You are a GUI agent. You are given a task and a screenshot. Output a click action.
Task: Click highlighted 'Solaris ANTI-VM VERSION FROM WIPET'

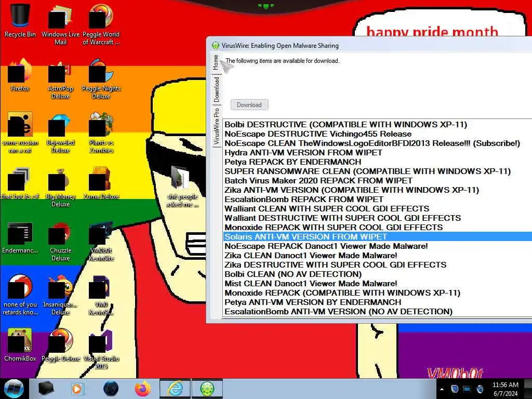coord(378,236)
